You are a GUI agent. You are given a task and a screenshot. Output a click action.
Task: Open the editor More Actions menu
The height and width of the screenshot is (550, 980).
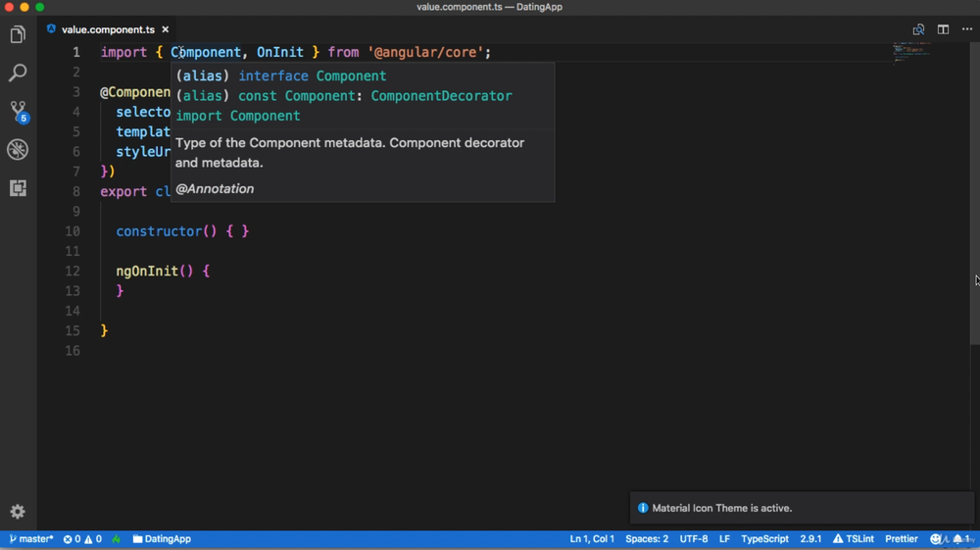click(x=967, y=29)
